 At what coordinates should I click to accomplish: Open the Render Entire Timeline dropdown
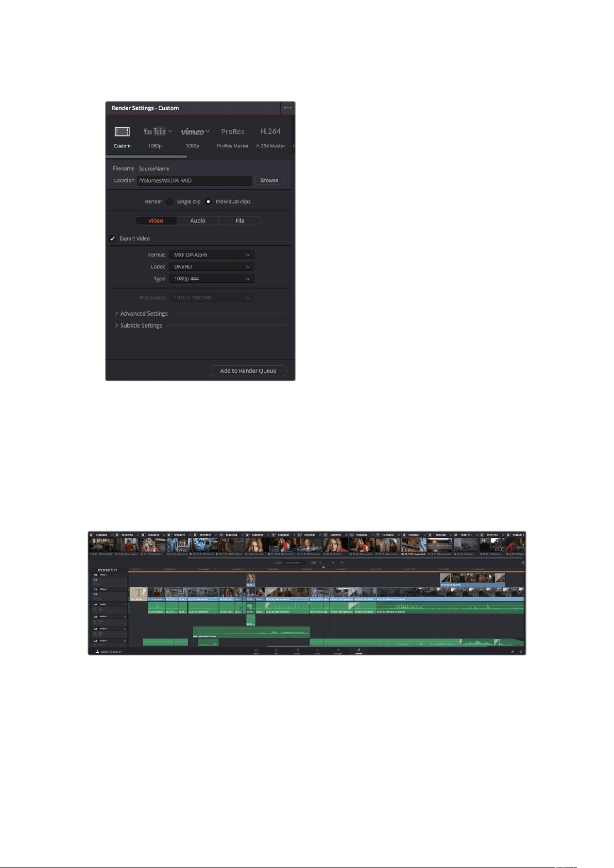295,563
